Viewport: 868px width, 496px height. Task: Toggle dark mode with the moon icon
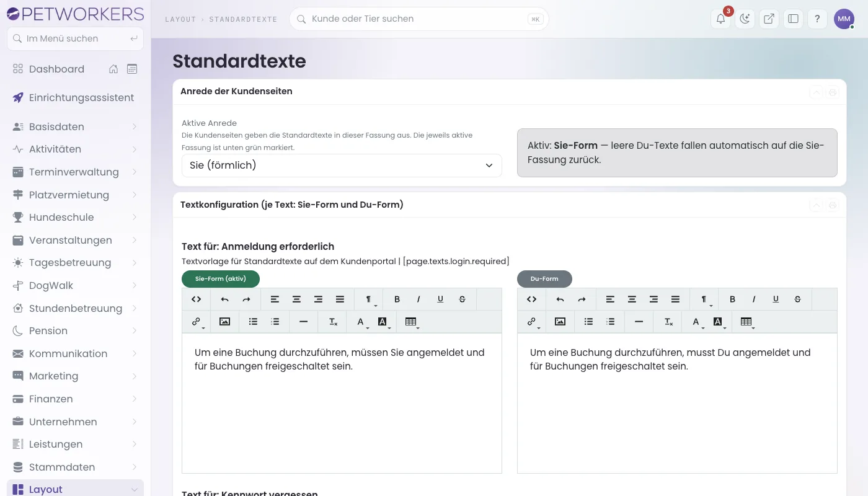pos(745,19)
